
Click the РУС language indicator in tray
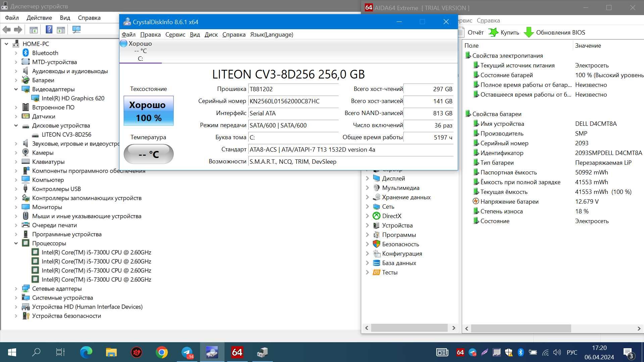(572, 352)
